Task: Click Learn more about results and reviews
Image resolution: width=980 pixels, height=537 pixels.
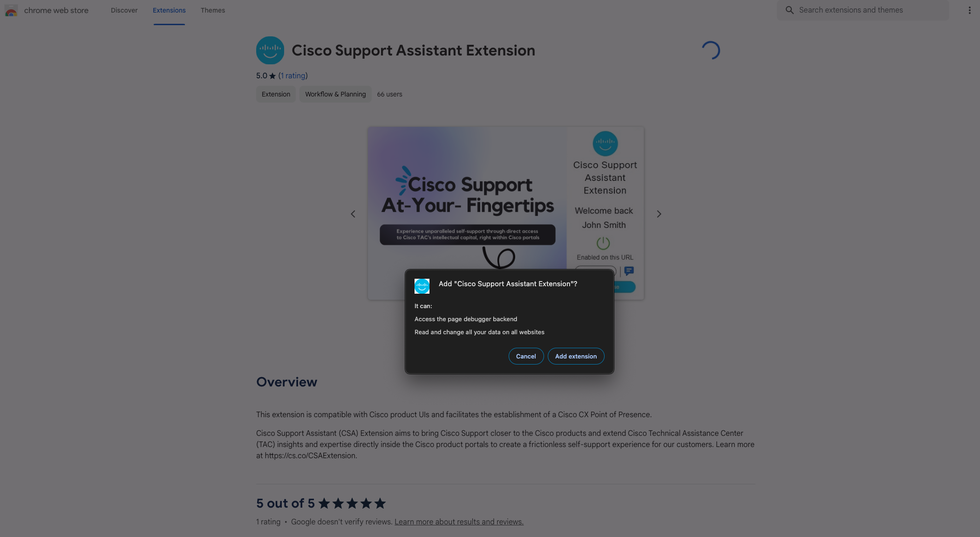Action: 459,521
